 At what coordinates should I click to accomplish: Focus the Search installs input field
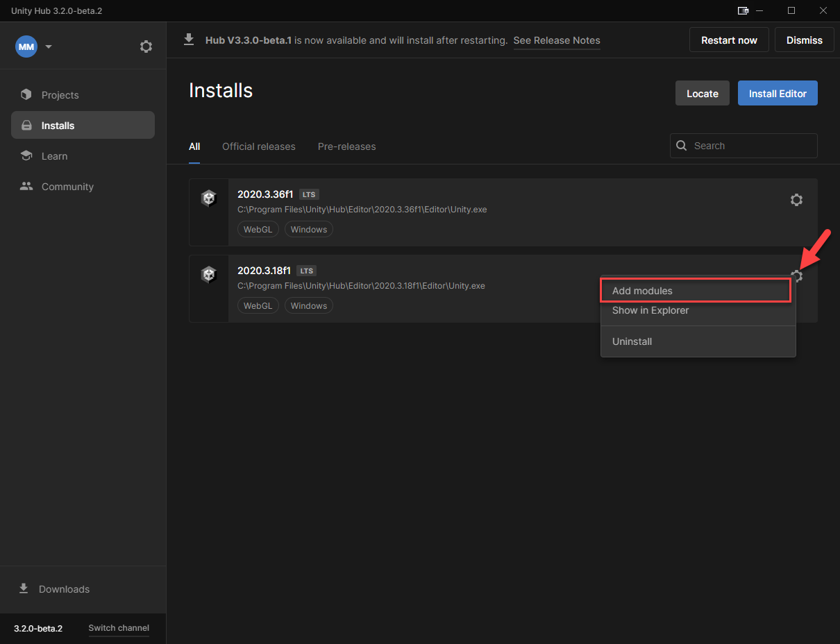tap(751, 146)
